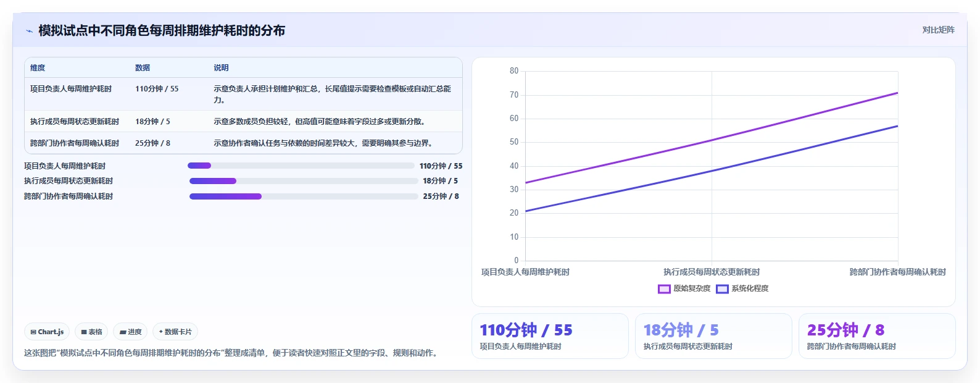Image resolution: width=980 pixels, height=383 pixels.
Task: Click progress value 110分钟 / 55 beside bar
Action: coord(441,166)
